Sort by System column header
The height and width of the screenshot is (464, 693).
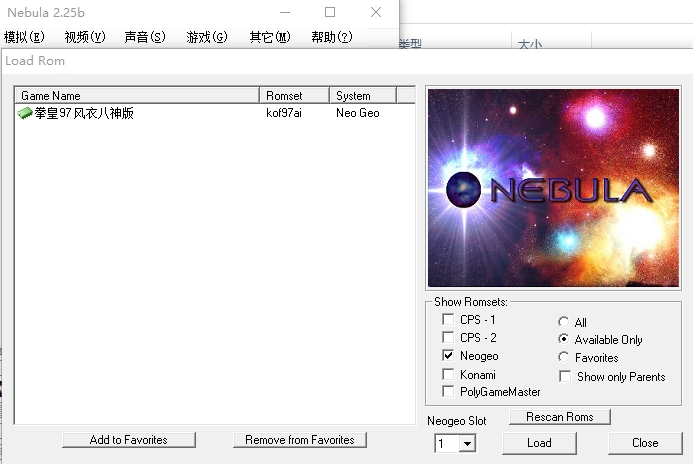pos(363,95)
